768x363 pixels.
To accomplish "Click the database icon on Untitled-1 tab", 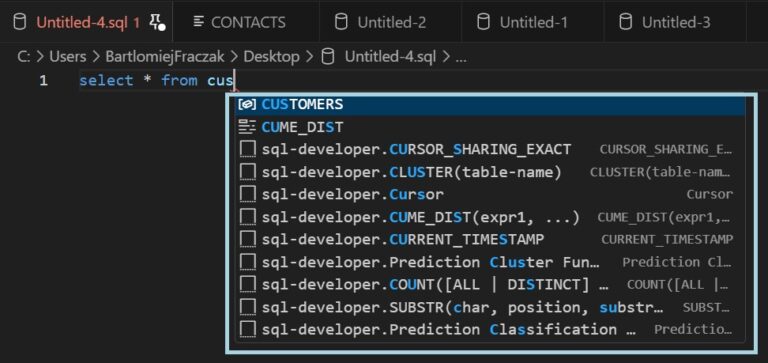I will point(483,22).
